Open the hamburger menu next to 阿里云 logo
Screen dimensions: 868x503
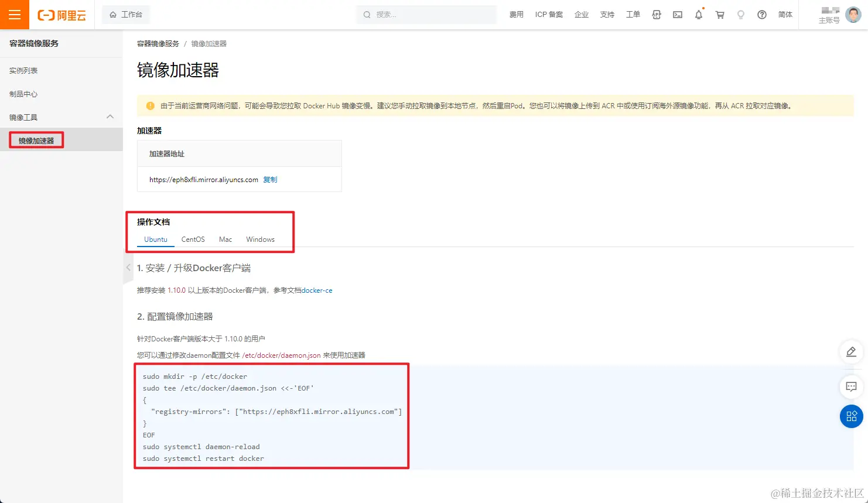[14, 14]
